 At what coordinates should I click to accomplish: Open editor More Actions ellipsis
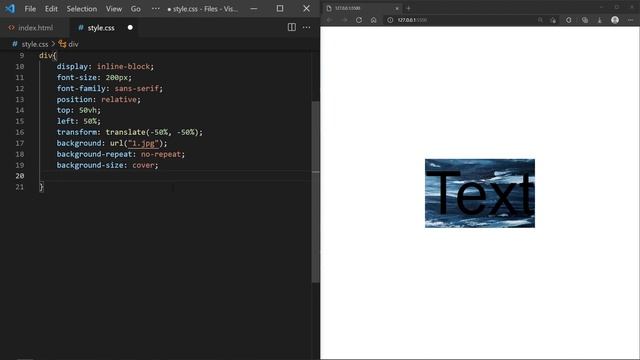point(307,27)
